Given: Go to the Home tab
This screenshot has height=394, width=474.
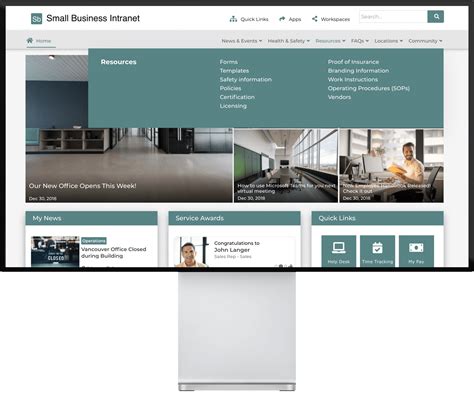Looking at the screenshot, I should click(41, 41).
